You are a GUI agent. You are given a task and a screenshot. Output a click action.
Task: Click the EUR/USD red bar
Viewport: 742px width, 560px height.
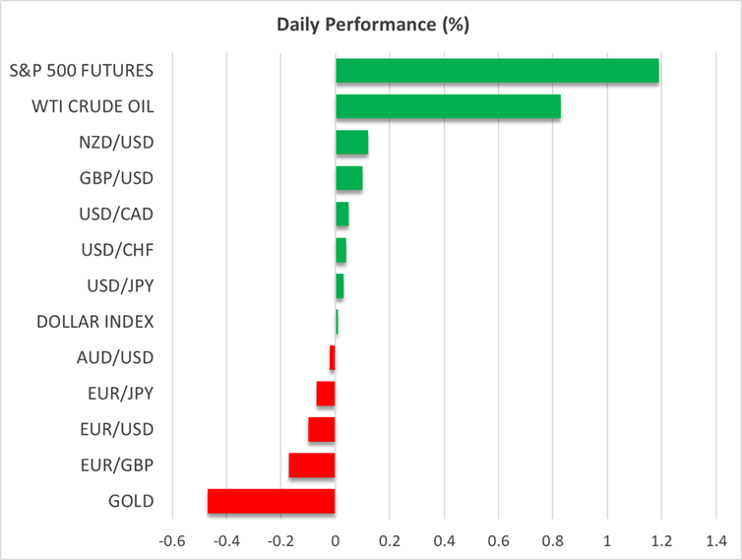[x=322, y=429]
